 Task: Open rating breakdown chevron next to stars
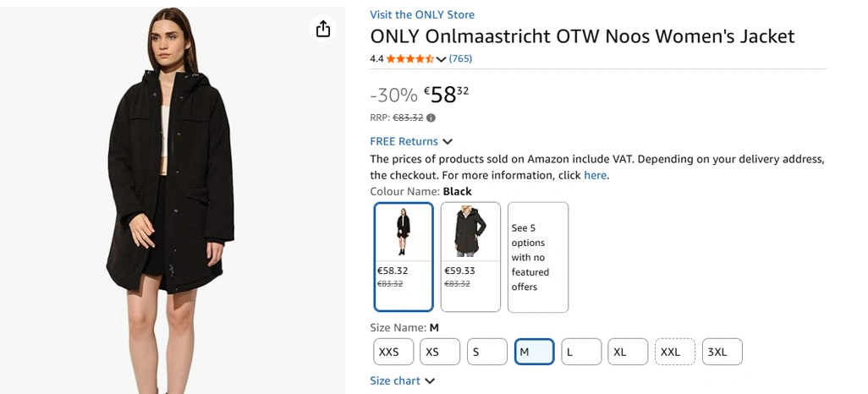point(441,59)
